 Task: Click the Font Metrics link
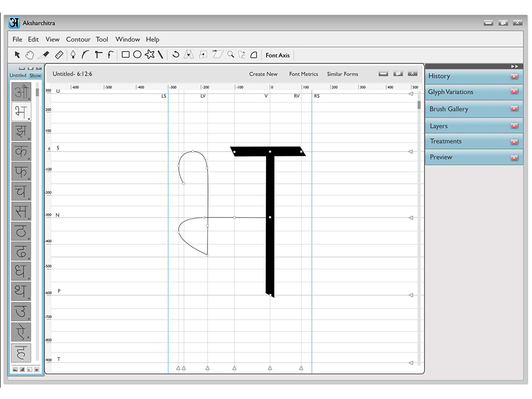tap(303, 74)
